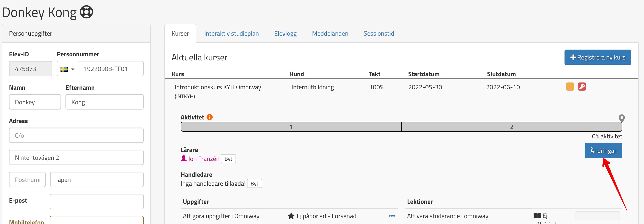This screenshot has height=224, width=644.
Task: Click the star icon by Ej påbörjad
Action: (x=291, y=216)
